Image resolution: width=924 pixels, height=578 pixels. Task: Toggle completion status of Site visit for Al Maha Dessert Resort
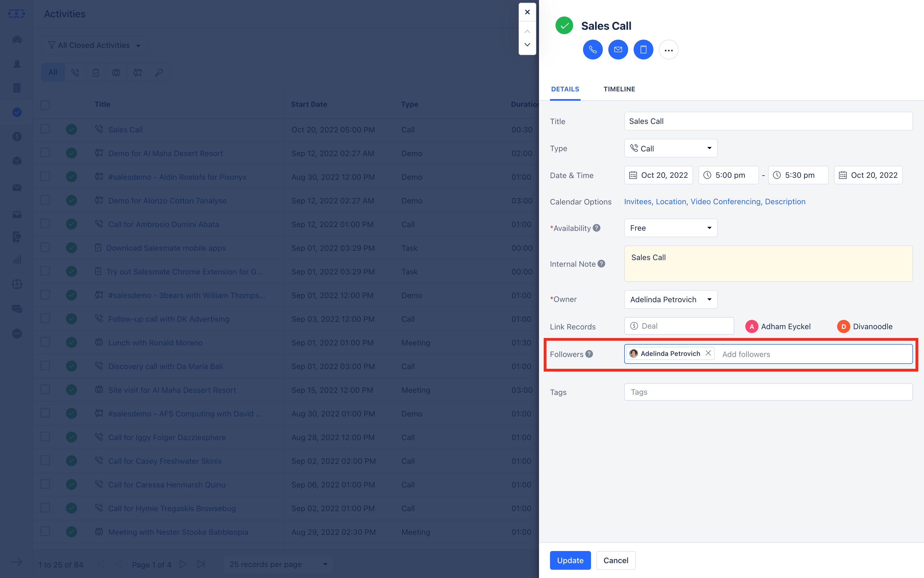[71, 389]
